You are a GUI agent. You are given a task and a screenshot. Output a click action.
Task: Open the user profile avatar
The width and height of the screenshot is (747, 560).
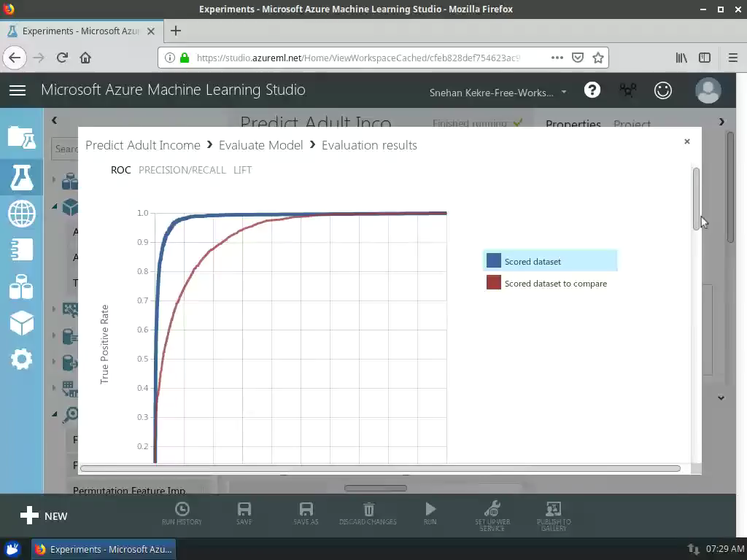click(708, 90)
